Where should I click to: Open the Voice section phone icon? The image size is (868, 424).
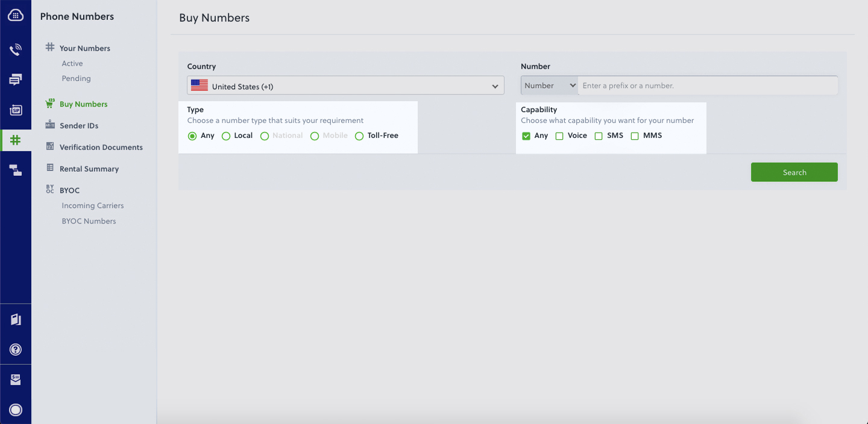click(16, 49)
